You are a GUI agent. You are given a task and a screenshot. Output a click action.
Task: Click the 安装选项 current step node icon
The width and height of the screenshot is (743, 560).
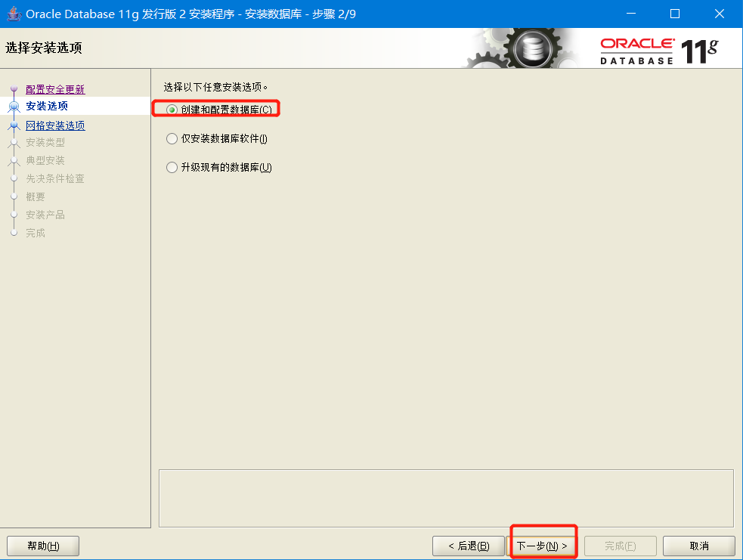pos(14,106)
